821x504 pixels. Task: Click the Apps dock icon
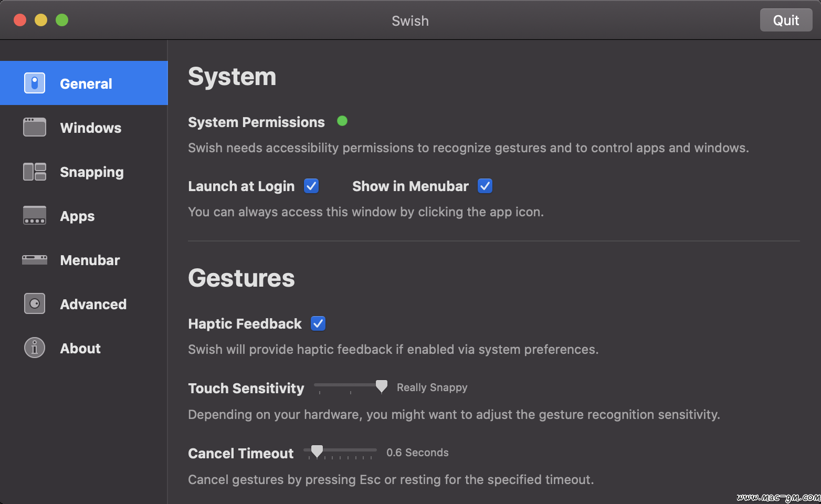coord(35,215)
